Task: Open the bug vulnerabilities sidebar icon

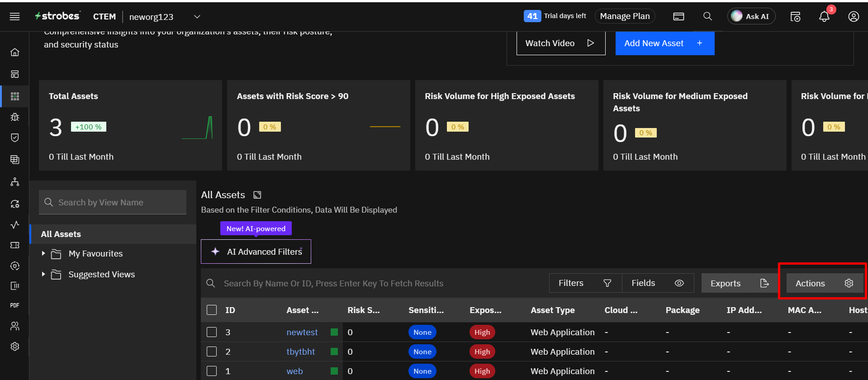Action: [15, 117]
